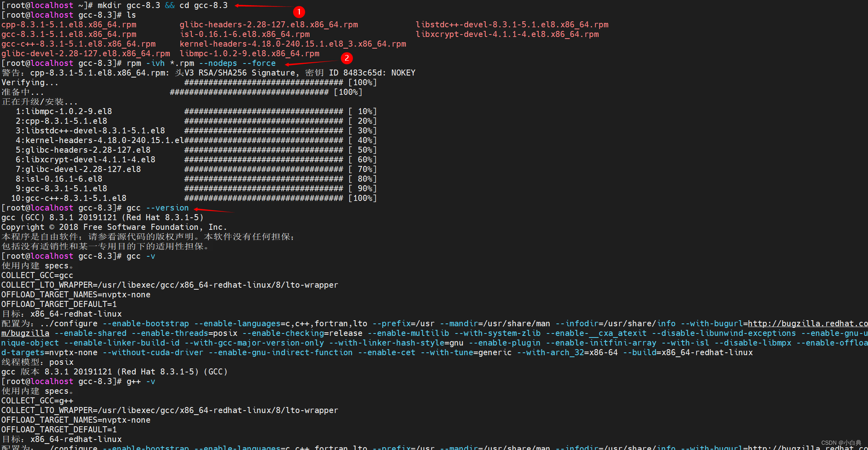This screenshot has height=450, width=868.
Task: Click the --enable-bootstrap option in gcc -v output
Action: (146, 323)
